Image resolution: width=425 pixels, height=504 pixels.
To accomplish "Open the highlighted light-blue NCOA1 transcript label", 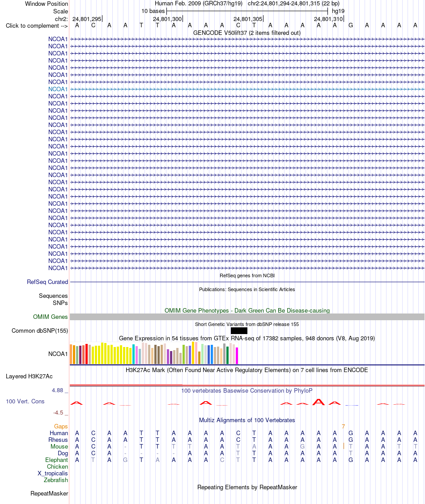I will [x=58, y=89].
